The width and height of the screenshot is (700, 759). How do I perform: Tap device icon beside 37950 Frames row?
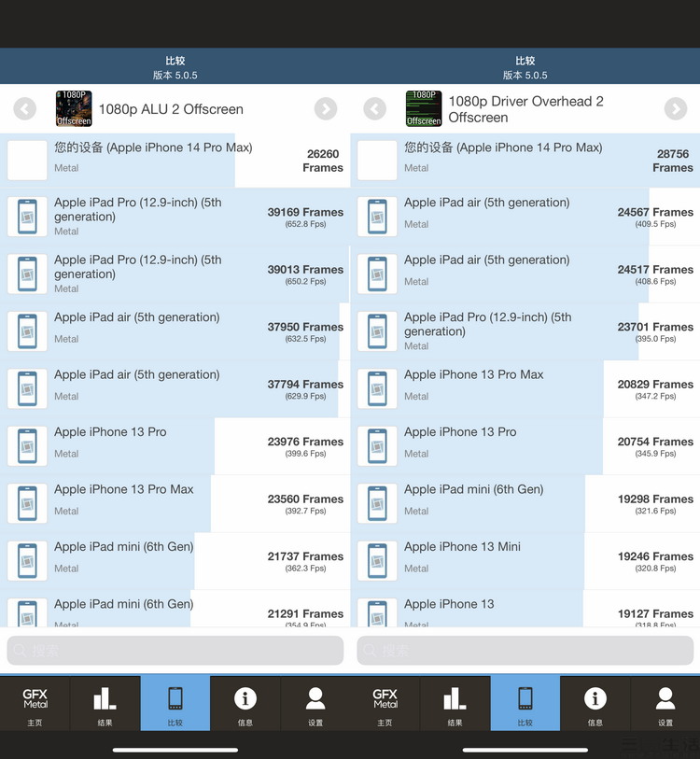27,331
